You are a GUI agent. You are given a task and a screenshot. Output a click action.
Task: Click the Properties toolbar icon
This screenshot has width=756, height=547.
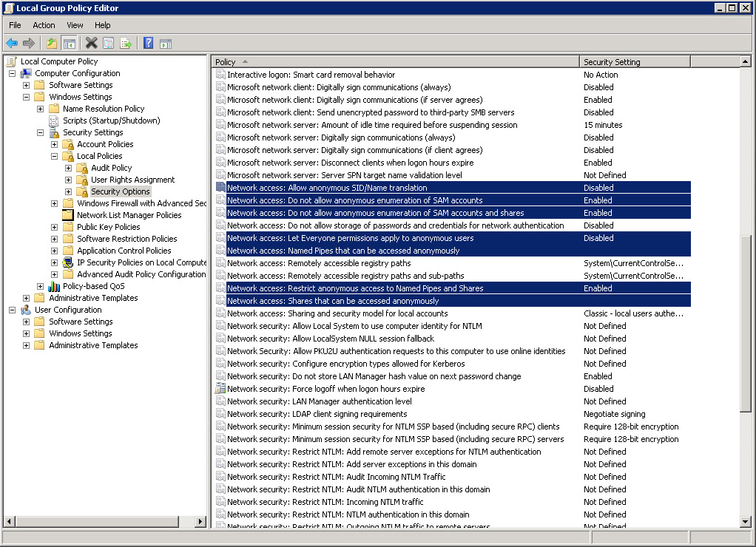pyautogui.click(x=109, y=44)
